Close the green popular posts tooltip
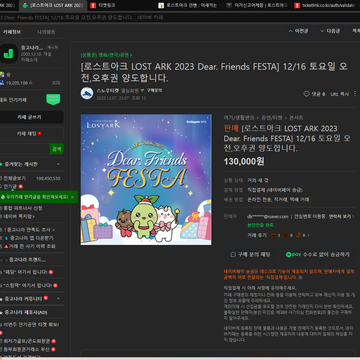This screenshot has height=360, width=360. point(72,197)
